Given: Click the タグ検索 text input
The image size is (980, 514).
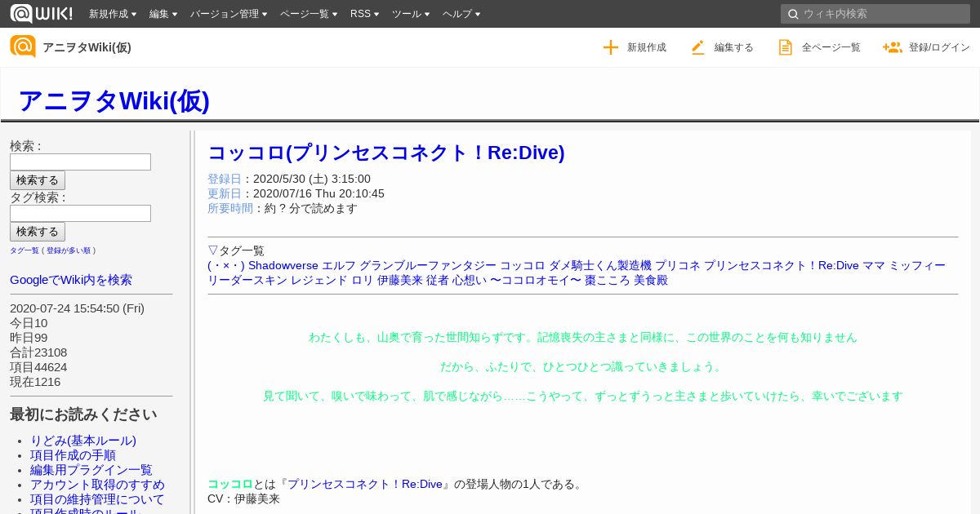Looking at the screenshot, I should tap(80, 213).
